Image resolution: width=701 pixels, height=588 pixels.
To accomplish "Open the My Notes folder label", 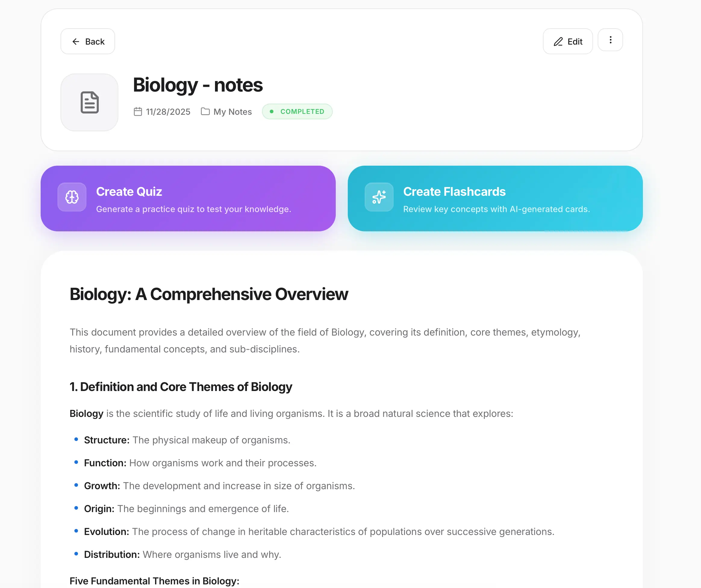I will [x=232, y=111].
